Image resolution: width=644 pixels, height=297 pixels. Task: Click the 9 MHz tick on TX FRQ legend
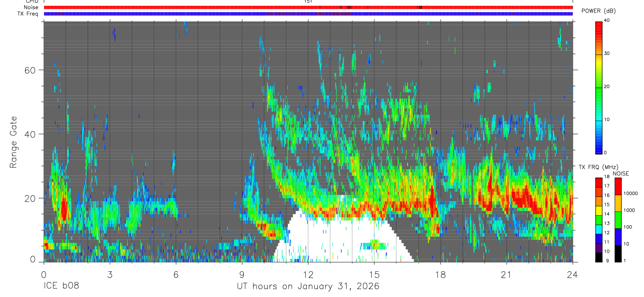tap(606, 261)
